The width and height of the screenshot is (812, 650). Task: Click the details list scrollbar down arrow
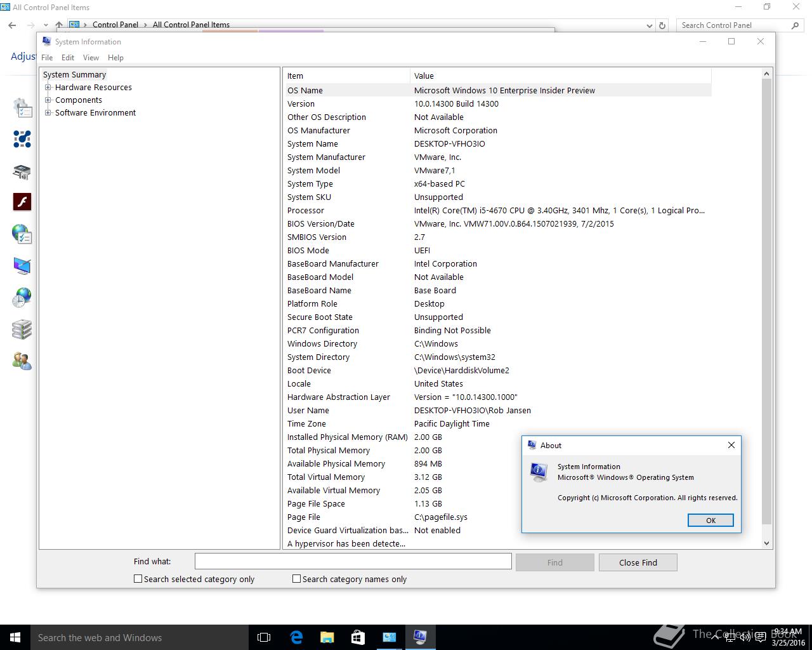766,543
